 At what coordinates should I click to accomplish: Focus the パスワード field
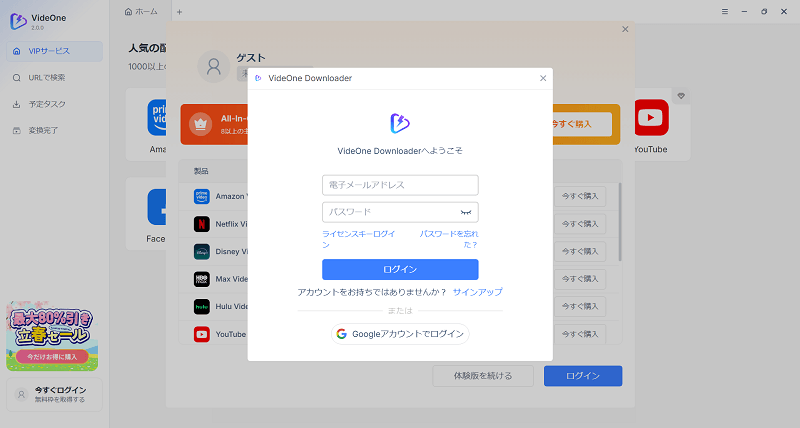click(400, 212)
